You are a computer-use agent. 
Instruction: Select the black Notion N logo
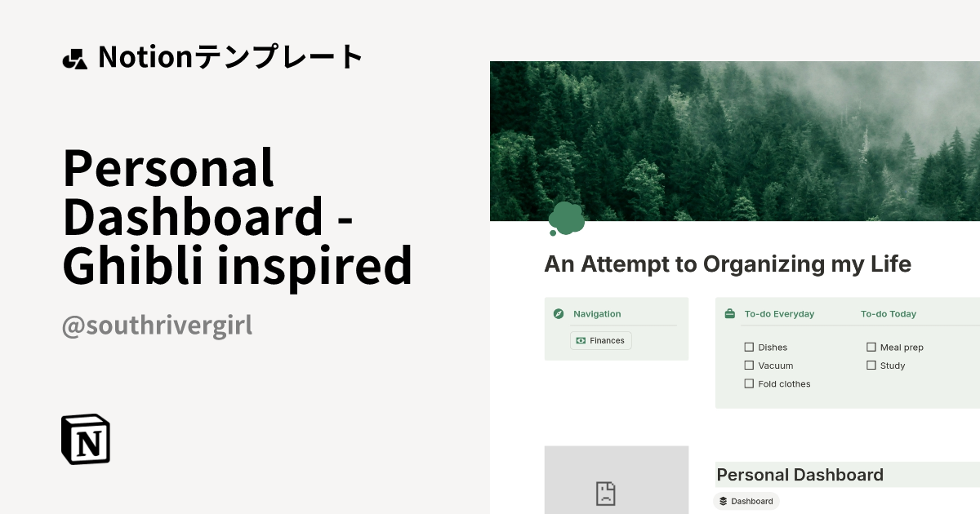tap(85, 439)
